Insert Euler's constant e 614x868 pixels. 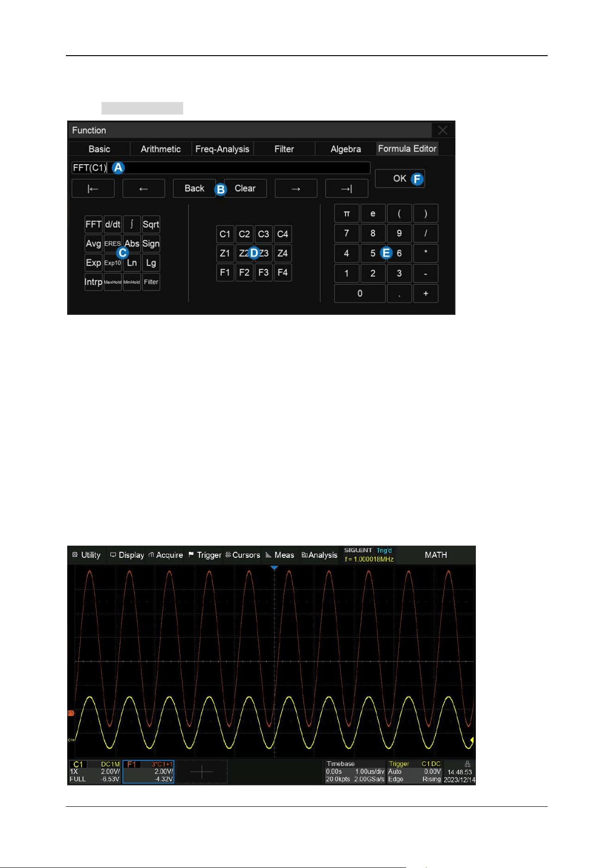click(x=373, y=214)
